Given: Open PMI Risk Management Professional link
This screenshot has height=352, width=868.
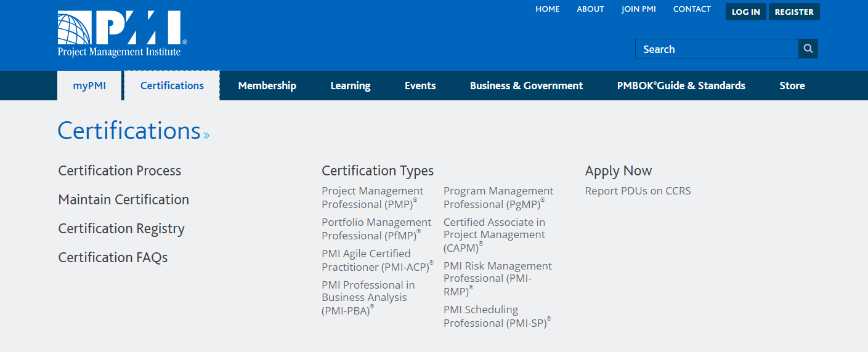Looking at the screenshot, I should coord(498,278).
